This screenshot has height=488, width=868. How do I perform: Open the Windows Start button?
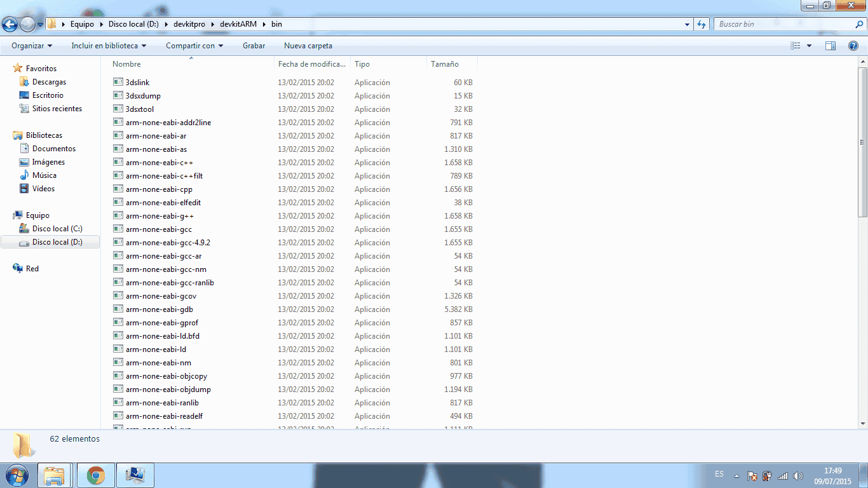16,475
